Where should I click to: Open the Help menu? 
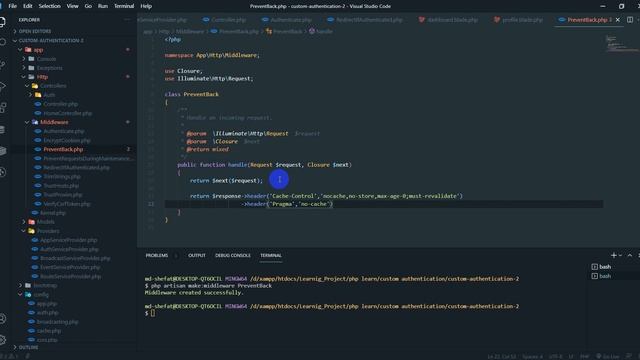coord(146,6)
